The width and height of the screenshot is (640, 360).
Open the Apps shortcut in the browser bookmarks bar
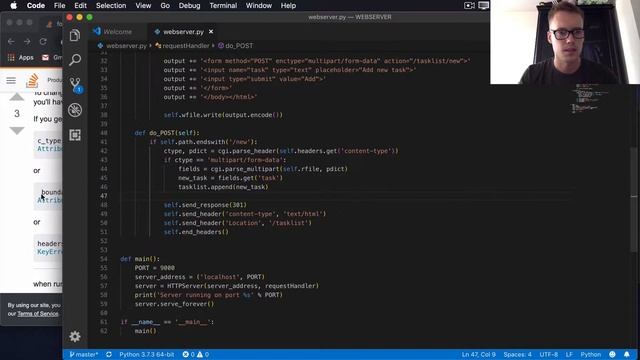[21, 58]
